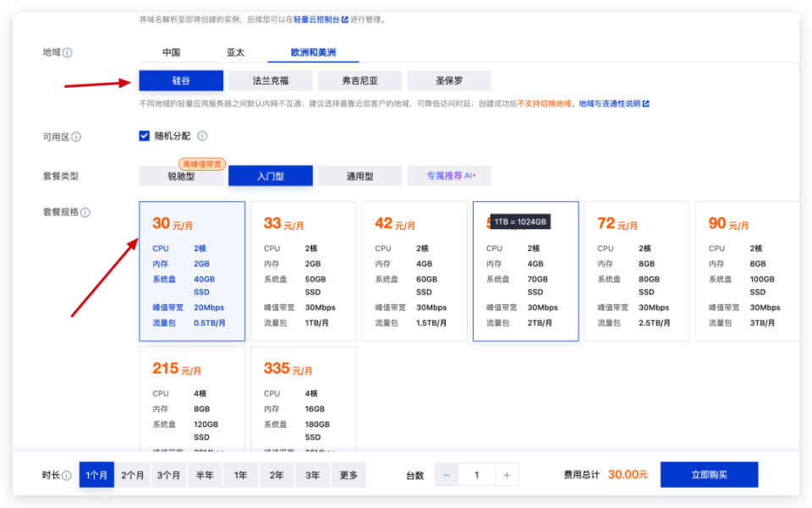Switch to the 亚太 region tab
The height and width of the screenshot is (508, 812).
pyautogui.click(x=233, y=52)
